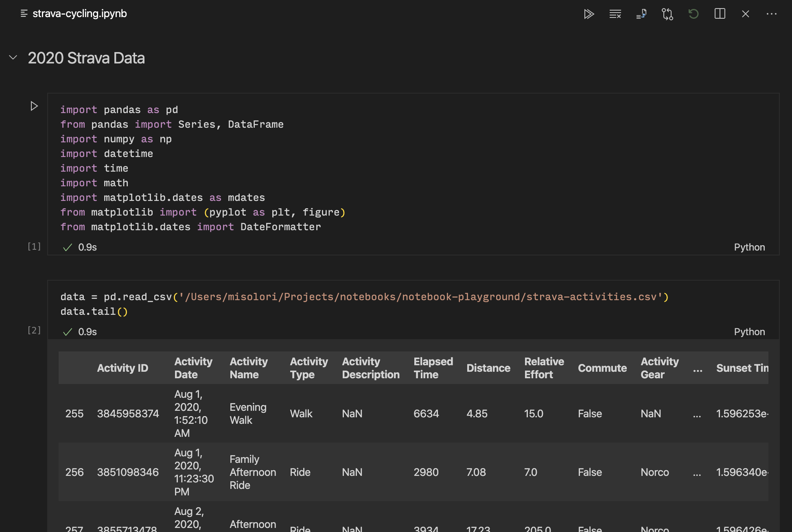Click the 0.9s execution time of cell two

(x=87, y=331)
